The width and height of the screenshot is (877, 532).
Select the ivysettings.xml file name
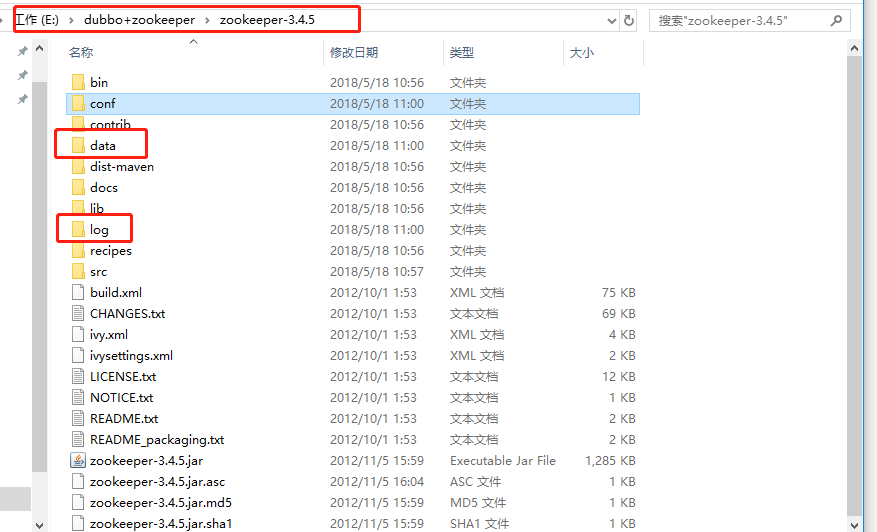131,355
